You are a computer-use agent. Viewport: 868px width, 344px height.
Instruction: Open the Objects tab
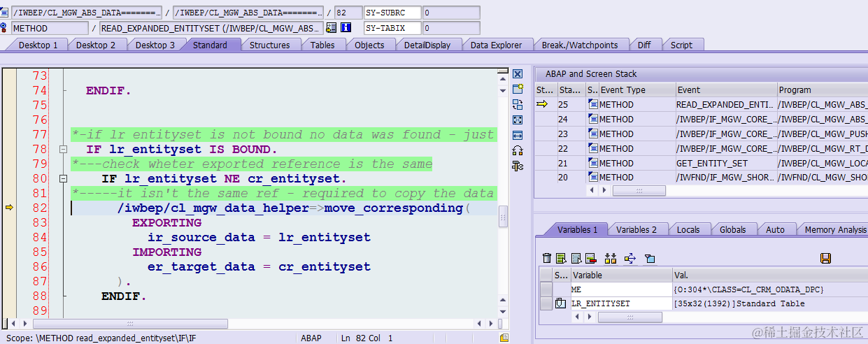tap(369, 45)
